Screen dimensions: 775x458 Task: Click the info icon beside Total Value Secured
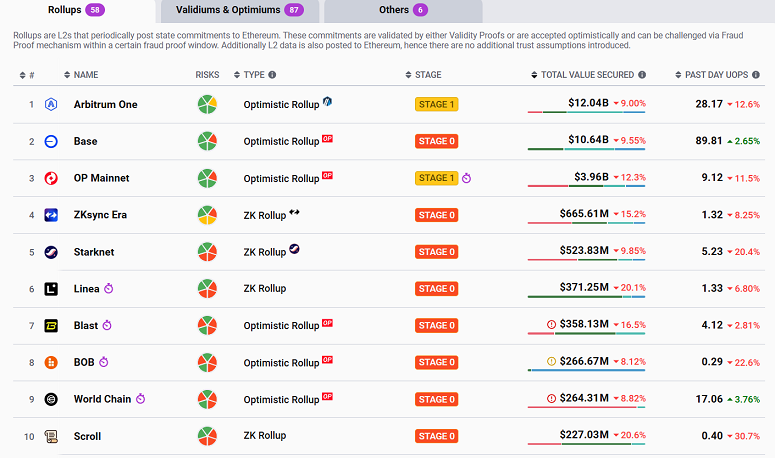tap(642, 75)
